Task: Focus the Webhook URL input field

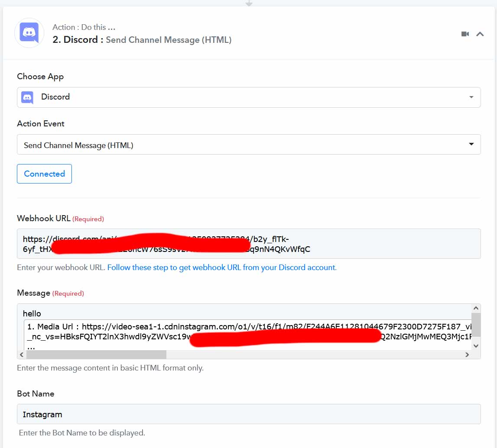Action: pyautogui.click(x=249, y=244)
